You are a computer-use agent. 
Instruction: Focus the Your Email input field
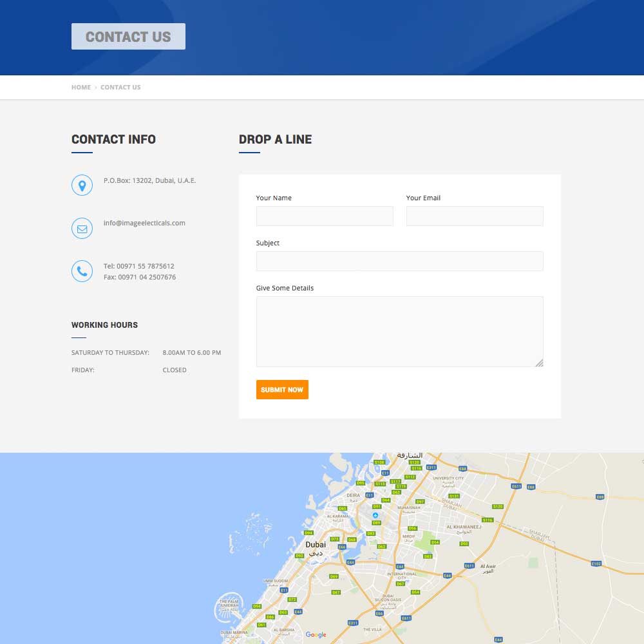pos(475,216)
